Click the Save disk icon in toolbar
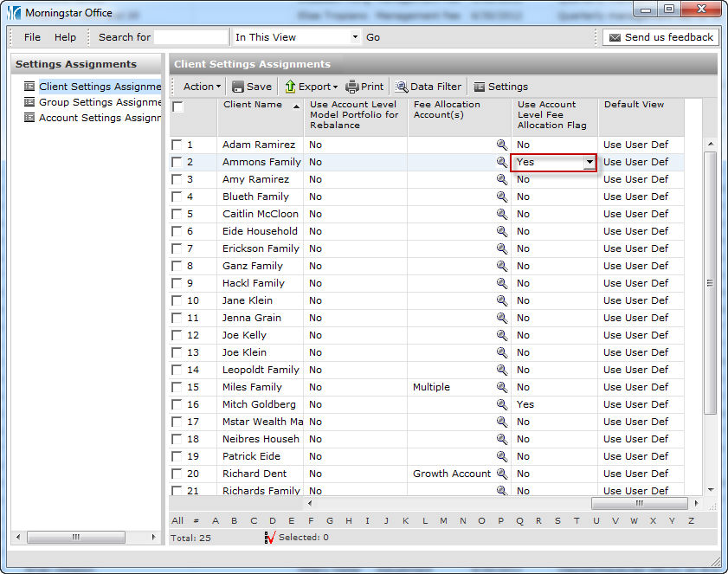The width and height of the screenshot is (728, 574). (x=238, y=87)
